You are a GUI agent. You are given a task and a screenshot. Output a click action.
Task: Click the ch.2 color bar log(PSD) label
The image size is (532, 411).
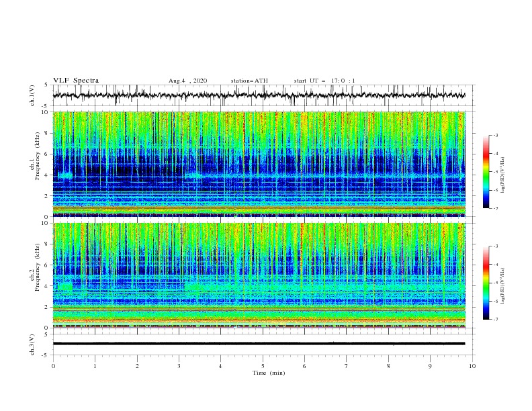[x=502, y=286]
